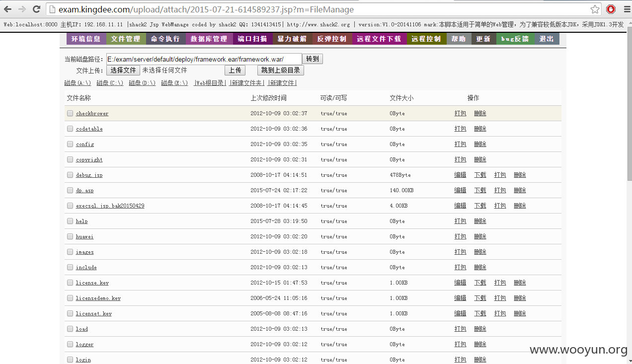Select the dp.asp checkbox
The height and width of the screenshot is (364, 632).
pos(70,190)
